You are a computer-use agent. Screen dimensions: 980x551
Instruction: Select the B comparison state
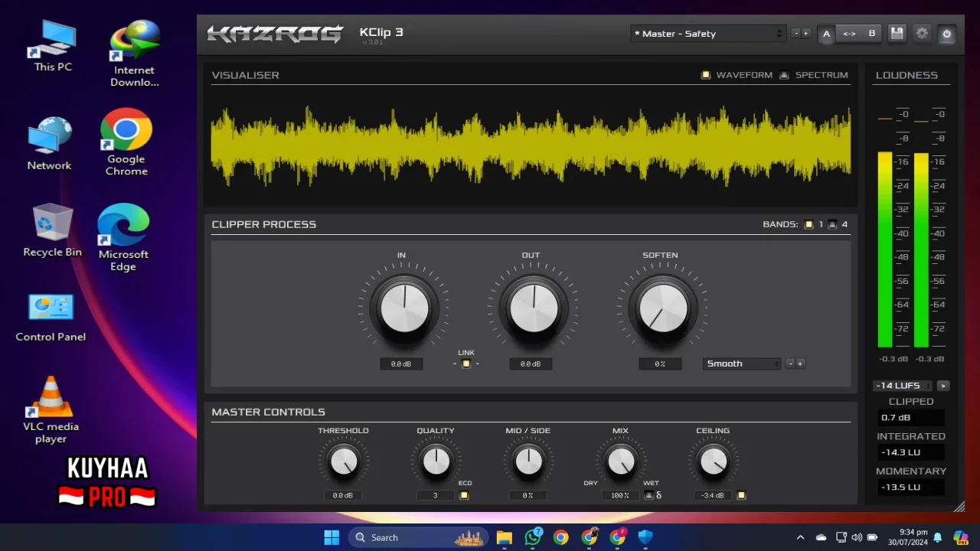(x=871, y=34)
